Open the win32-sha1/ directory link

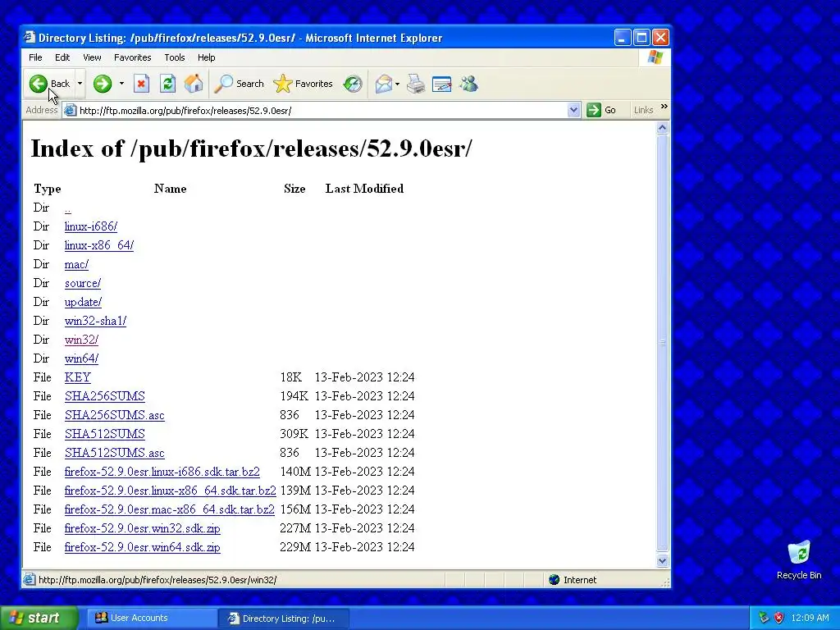(95, 321)
